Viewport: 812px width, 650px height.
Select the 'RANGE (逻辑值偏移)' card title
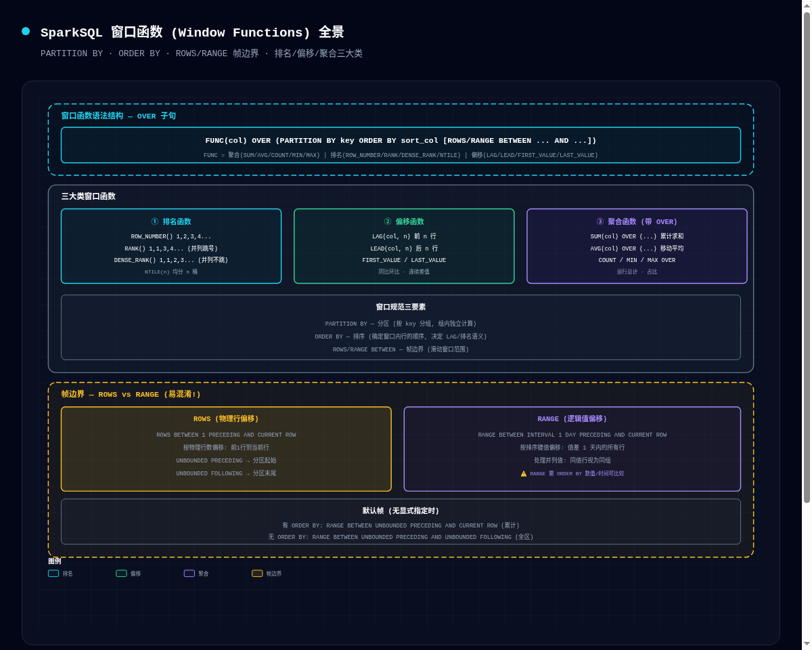(572, 419)
